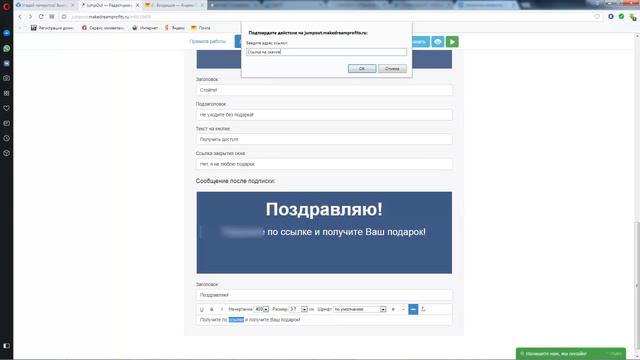This screenshot has height=360, width=640.
Task: Open the Opera menu logo
Action: pos(6,7)
